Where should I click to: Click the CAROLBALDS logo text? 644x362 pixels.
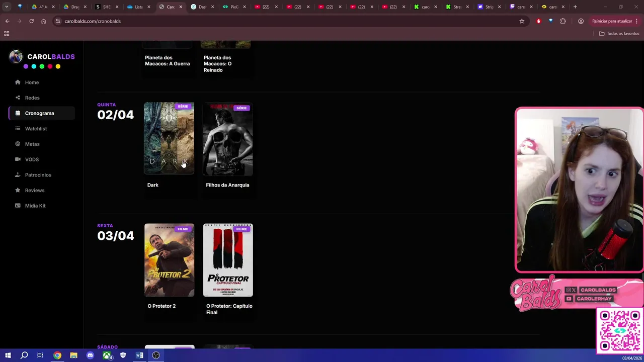[x=51, y=57]
